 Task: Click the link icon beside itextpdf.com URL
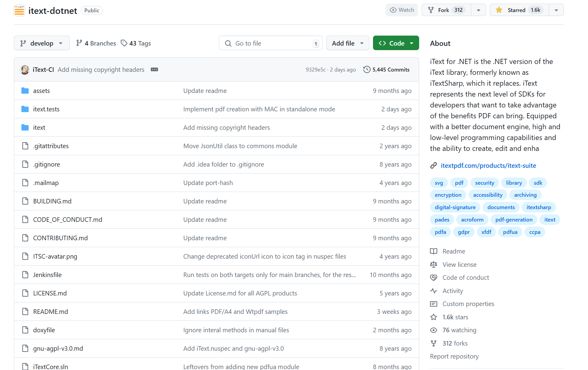(434, 166)
